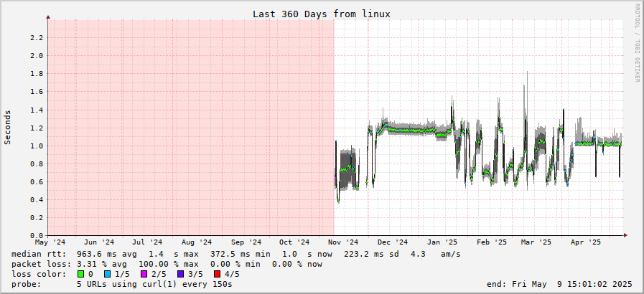Click the 1.4 y-axis value
644x294 pixels.
[36, 110]
